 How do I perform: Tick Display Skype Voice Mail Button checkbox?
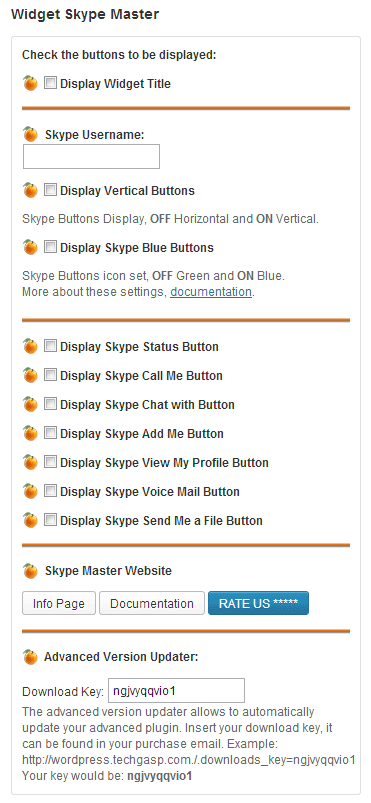50,491
